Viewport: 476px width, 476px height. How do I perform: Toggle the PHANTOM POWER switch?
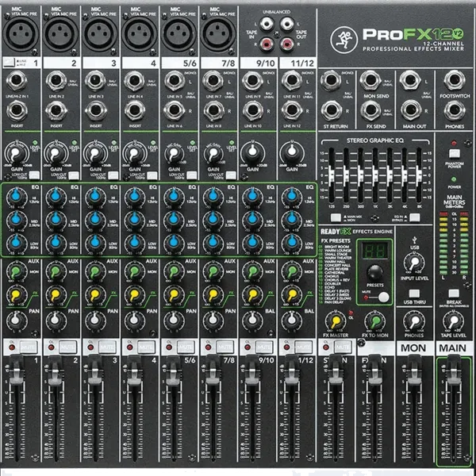[x=454, y=153]
